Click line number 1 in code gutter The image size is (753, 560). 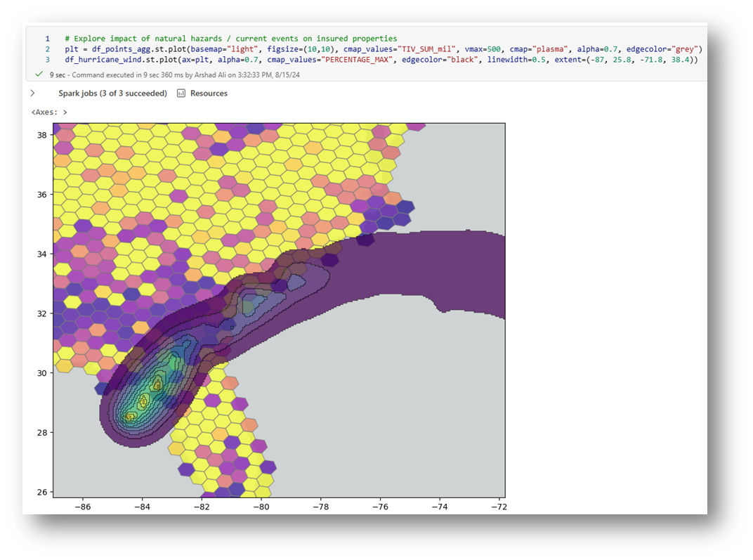47,39
